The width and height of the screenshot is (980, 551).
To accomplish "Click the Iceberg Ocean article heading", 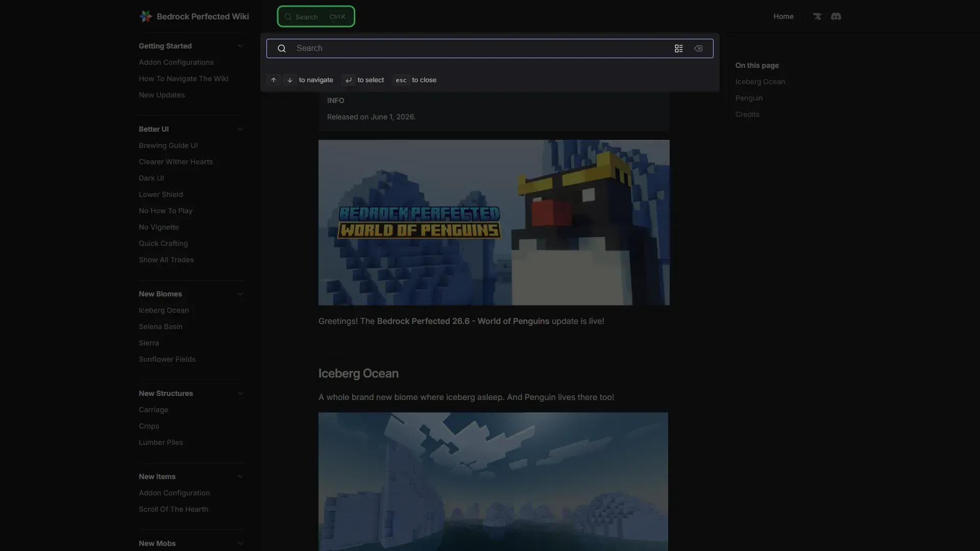I will pyautogui.click(x=358, y=373).
